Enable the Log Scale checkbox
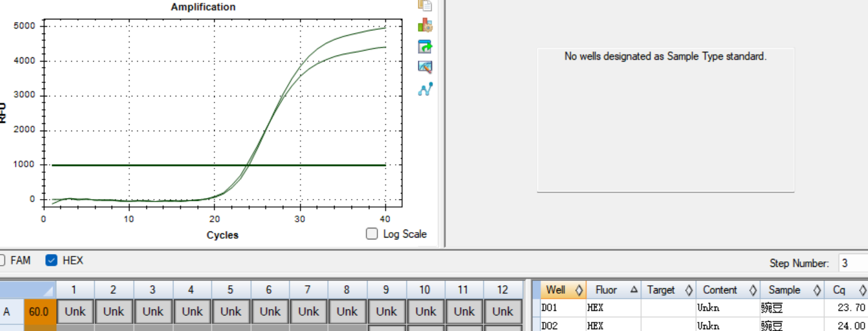 372,233
